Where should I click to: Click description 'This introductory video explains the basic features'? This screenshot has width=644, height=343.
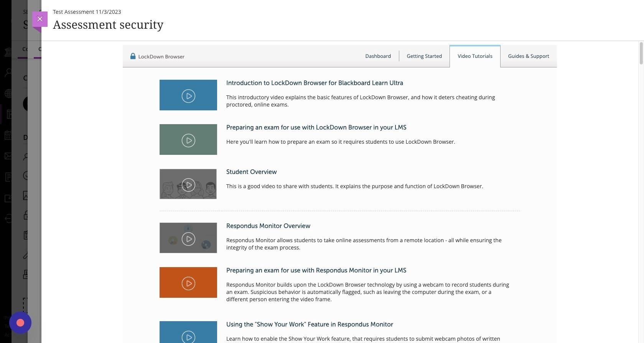pyautogui.click(x=361, y=101)
